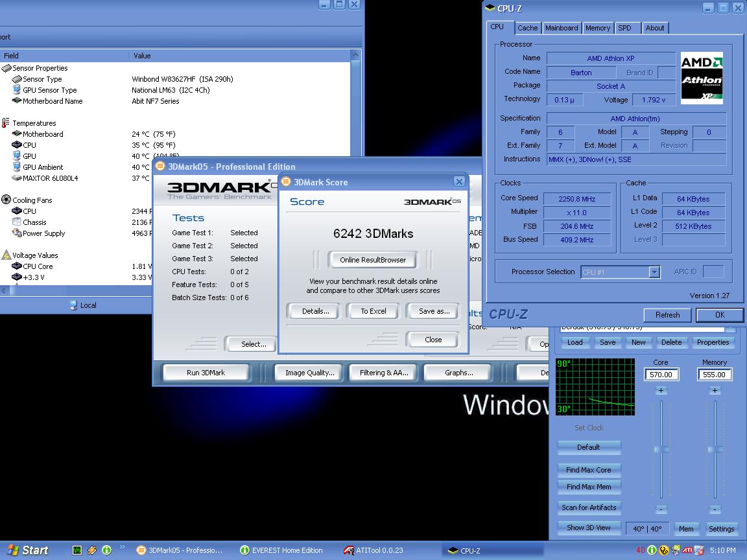Click the Temperatures thermometer icon
Image resolution: width=747 pixels, height=560 pixels.
tap(6, 123)
